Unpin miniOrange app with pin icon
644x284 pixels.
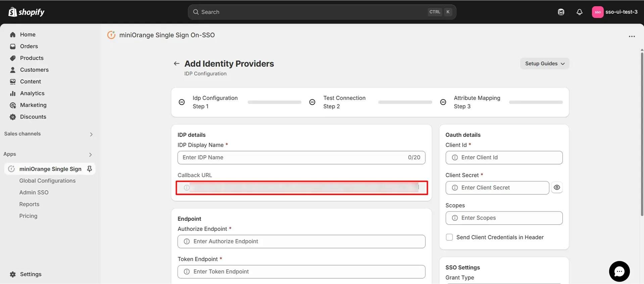coord(89,169)
